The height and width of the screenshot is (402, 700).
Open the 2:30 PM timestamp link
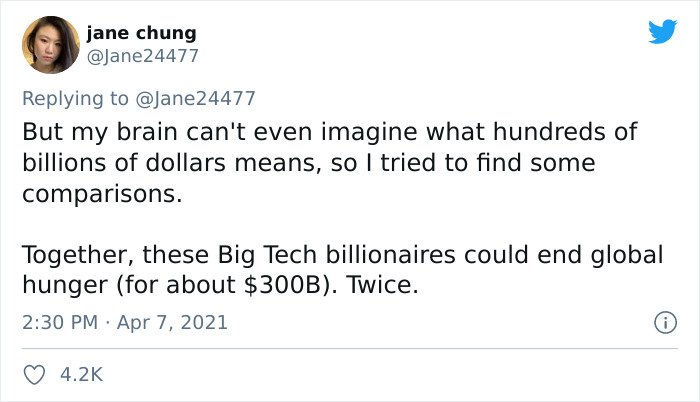click(60, 322)
